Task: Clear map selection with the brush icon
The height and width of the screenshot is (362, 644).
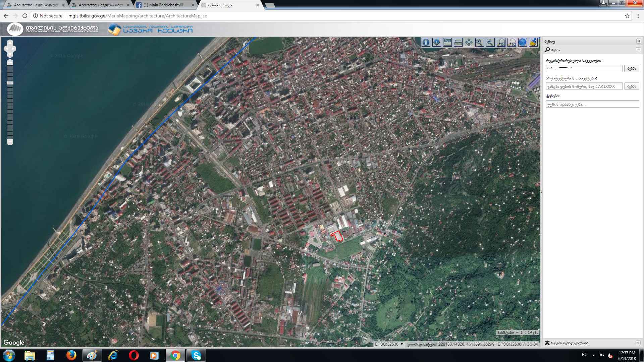Action: tap(533, 42)
